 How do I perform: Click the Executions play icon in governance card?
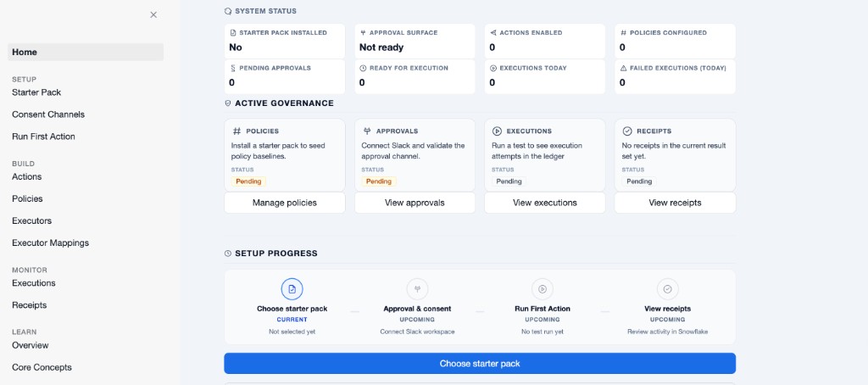pos(497,131)
